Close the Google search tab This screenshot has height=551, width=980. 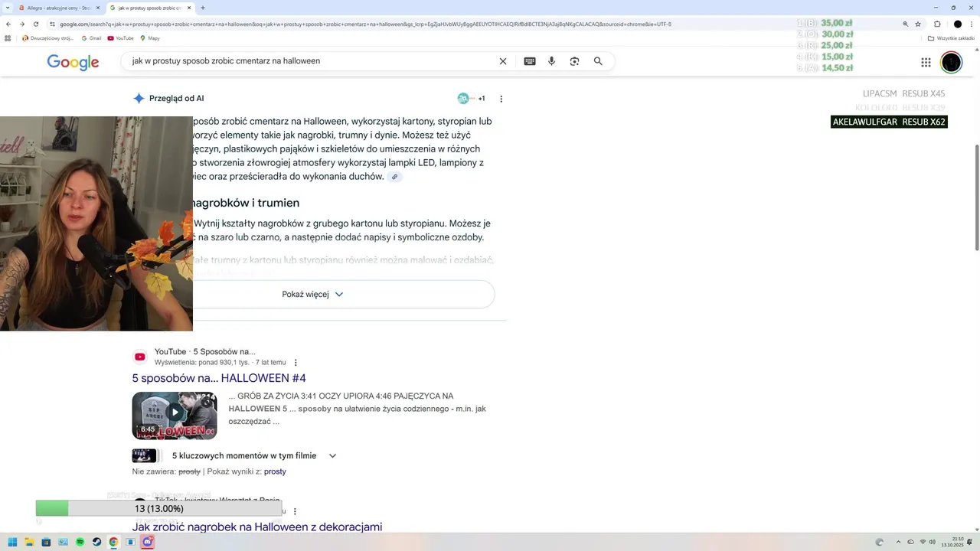click(x=189, y=8)
